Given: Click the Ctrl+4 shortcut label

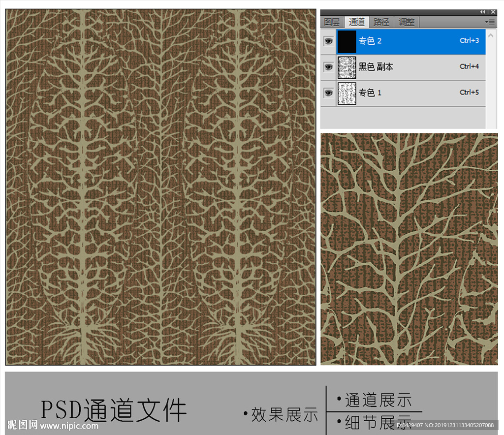Looking at the screenshot, I should pos(469,66).
